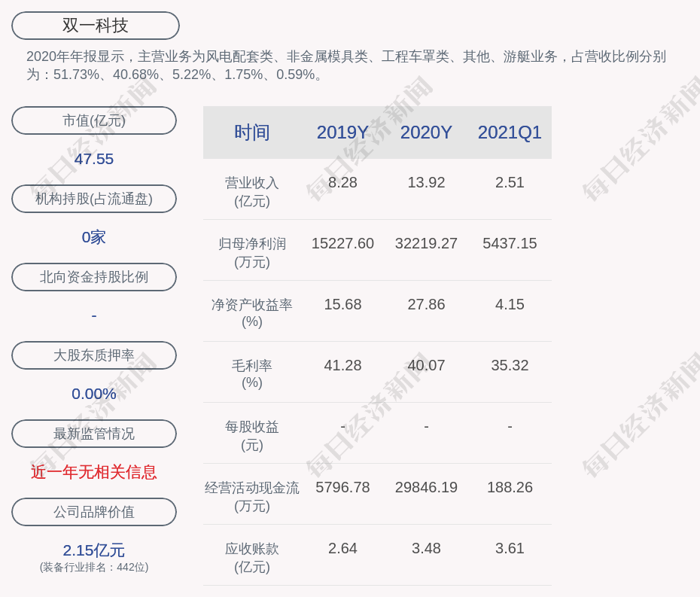Select the 2021Q1 column header
This screenshot has height=597, width=700.
(510, 132)
